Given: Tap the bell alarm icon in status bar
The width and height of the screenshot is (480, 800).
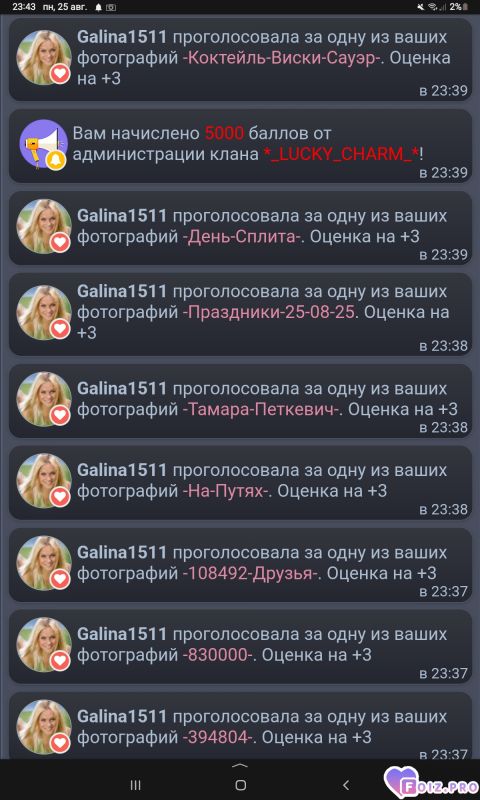Looking at the screenshot, I should click(x=98, y=7).
